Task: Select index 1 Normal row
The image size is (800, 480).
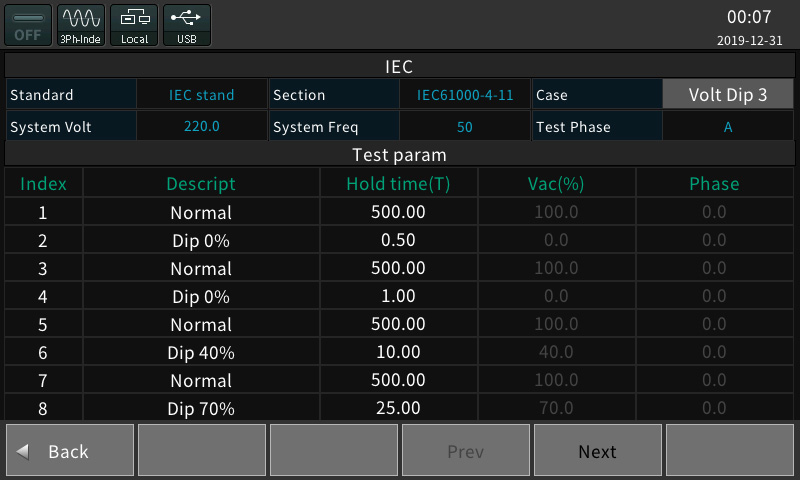Action: coord(399,212)
